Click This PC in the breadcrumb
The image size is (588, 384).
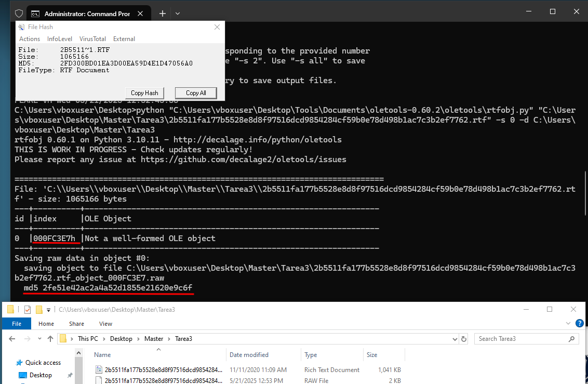point(88,339)
